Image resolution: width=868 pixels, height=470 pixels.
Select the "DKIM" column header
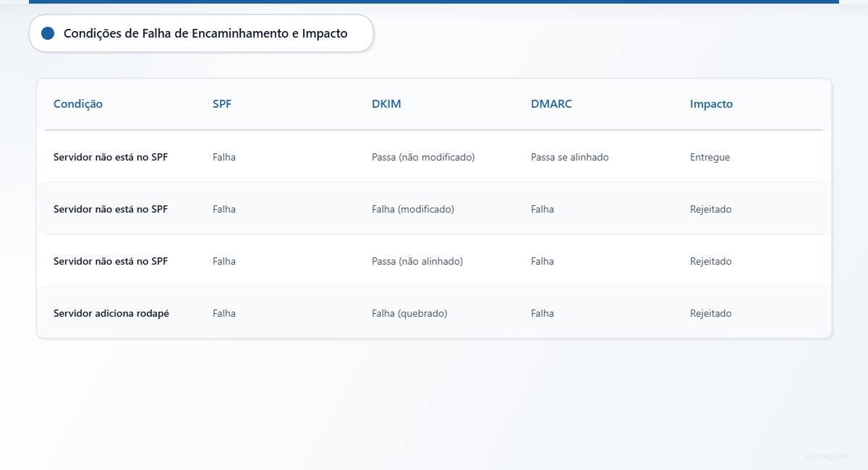pyautogui.click(x=386, y=104)
